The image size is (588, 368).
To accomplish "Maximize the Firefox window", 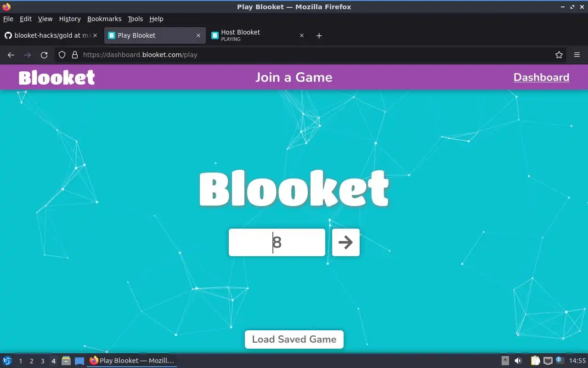I will (572, 7).
